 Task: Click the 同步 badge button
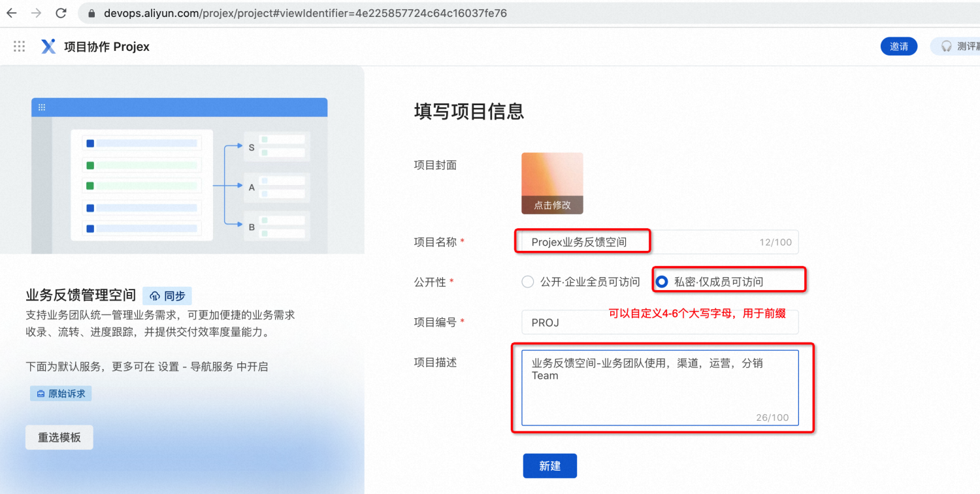[167, 296]
